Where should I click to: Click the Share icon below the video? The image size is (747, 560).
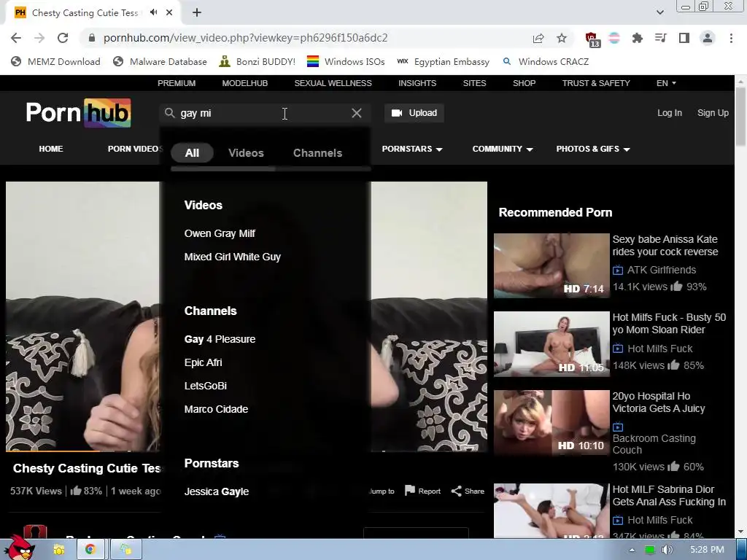tap(456, 491)
